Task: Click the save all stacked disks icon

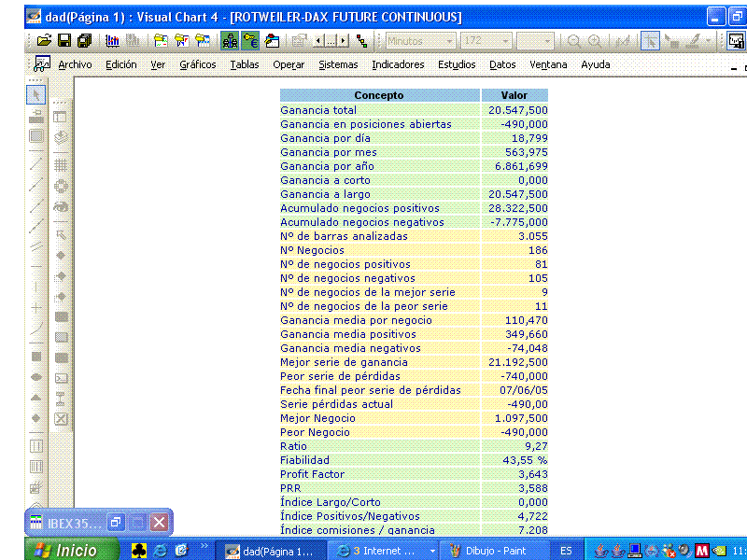Action: [x=84, y=41]
